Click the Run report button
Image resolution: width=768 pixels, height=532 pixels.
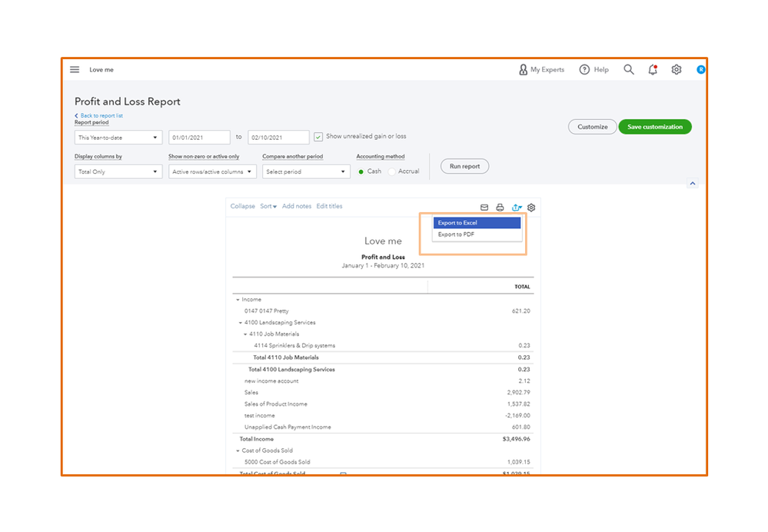[x=464, y=166]
